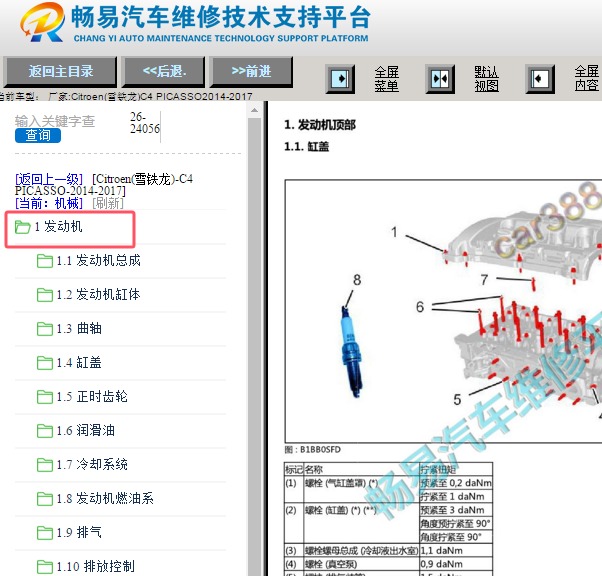Open folder icon for 1 发动机
The height and width of the screenshot is (576, 602).
coord(22,227)
